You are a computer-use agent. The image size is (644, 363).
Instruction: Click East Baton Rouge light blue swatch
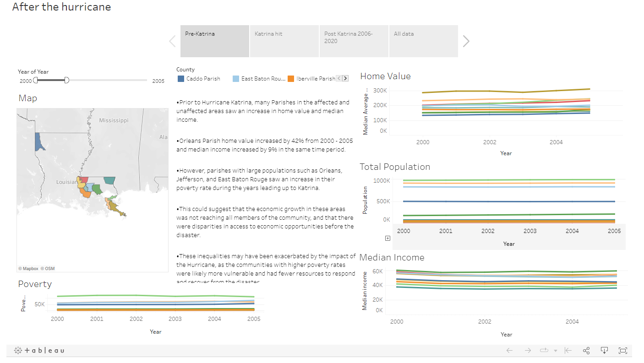236,79
